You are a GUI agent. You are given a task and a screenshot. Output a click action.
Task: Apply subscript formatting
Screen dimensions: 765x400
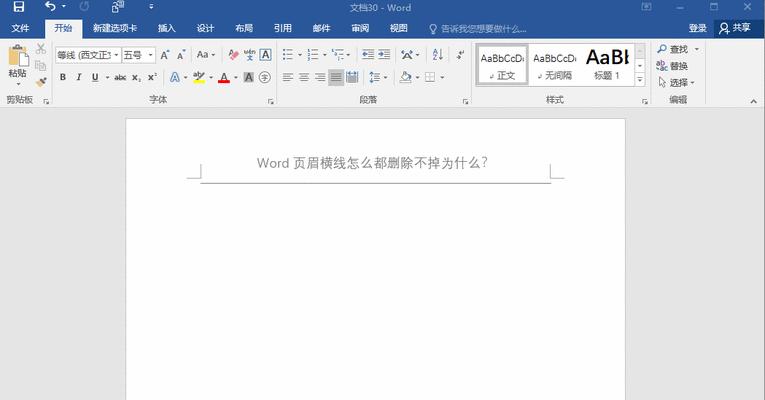[137, 77]
